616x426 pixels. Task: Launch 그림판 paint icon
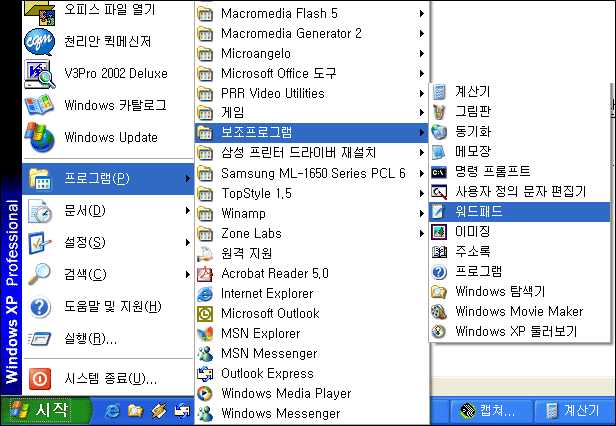tap(439, 112)
